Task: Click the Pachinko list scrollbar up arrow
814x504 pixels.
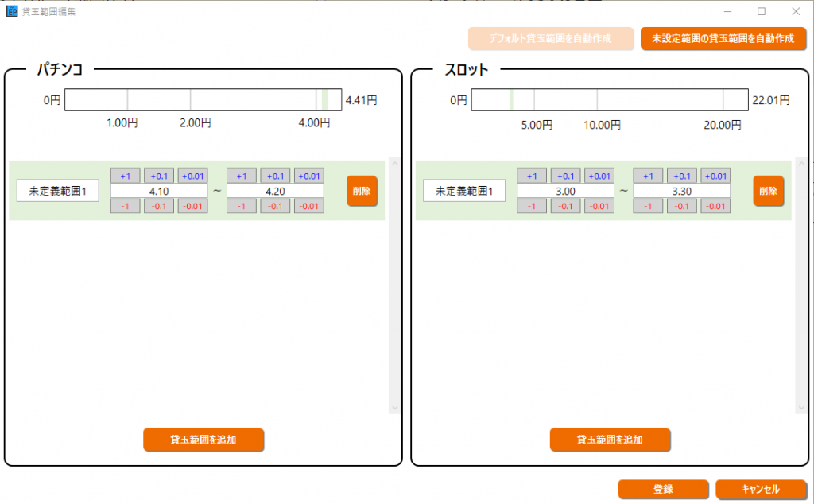Action: click(394, 164)
